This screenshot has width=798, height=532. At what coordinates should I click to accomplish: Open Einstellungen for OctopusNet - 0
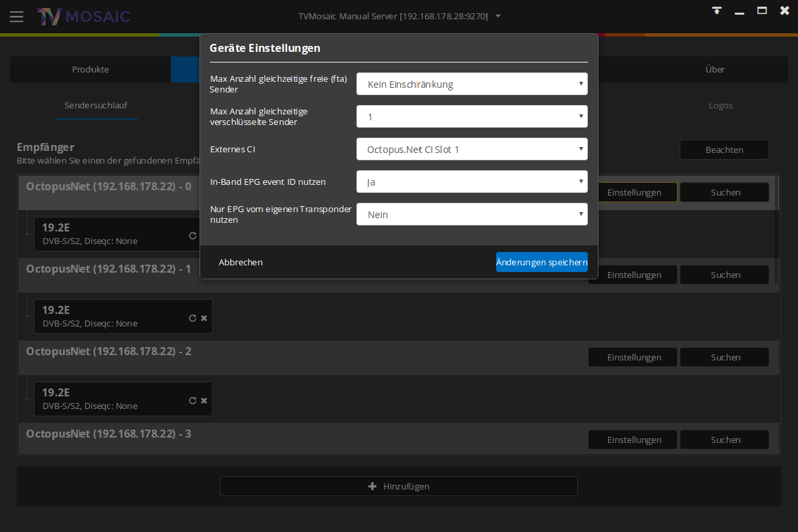tap(634, 192)
